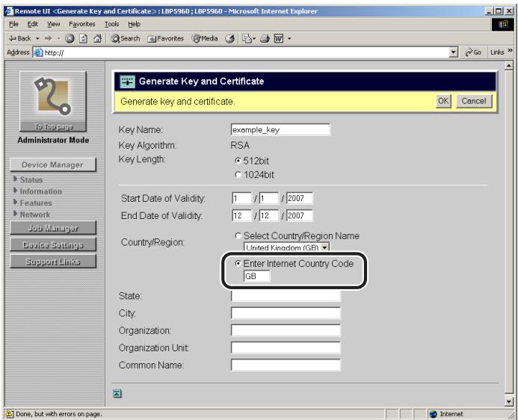
Task: Open the Device Settings sidebar button
Action: [x=53, y=244]
